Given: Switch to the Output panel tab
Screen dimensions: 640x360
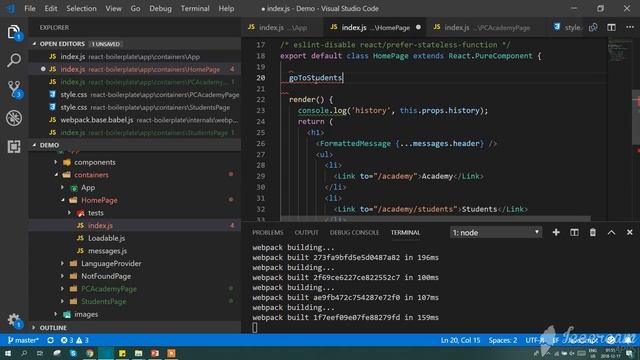Looking at the screenshot, I should 306,232.
